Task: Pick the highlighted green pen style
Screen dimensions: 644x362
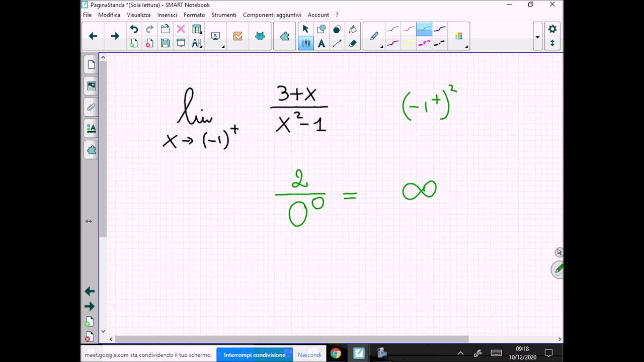Action: click(424, 29)
